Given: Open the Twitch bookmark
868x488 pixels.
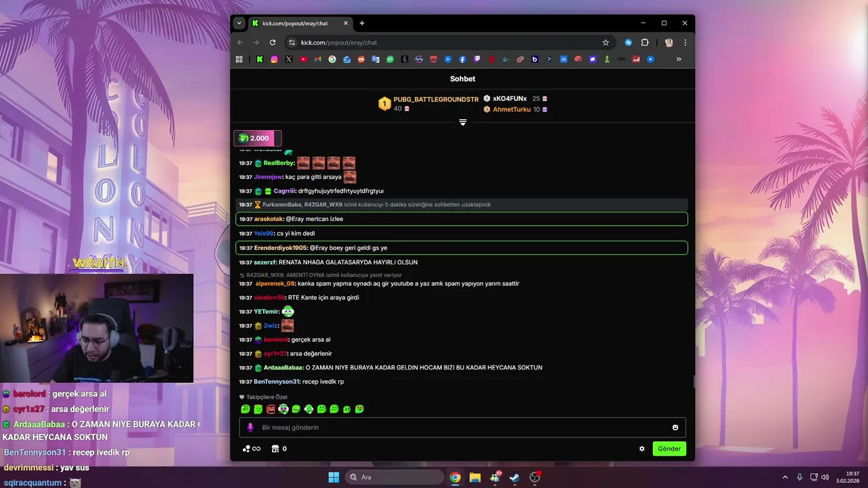Looking at the screenshot, I should coord(477,60).
